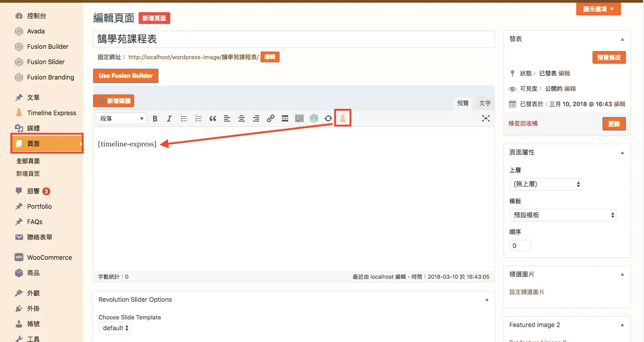Open the 模板 template dropdown
Screen dimensions: 644x342
click(x=563, y=215)
